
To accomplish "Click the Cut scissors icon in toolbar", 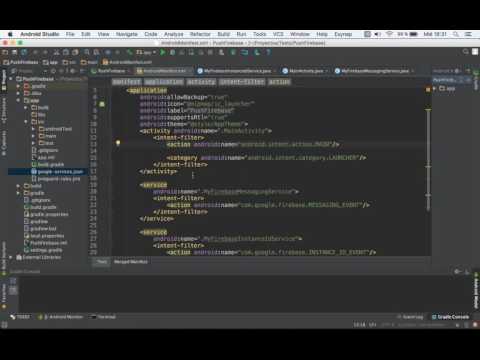I will [x=56, y=52].
